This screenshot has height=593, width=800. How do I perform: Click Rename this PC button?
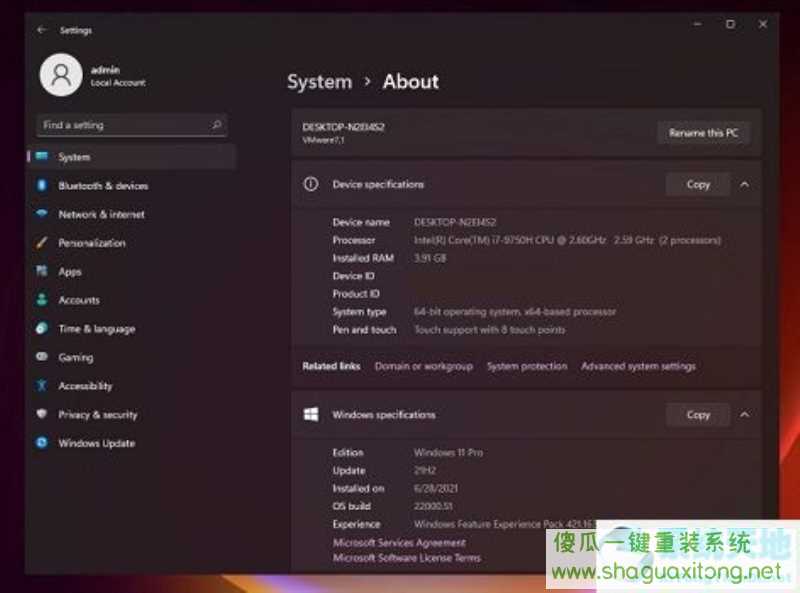[x=704, y=133]
